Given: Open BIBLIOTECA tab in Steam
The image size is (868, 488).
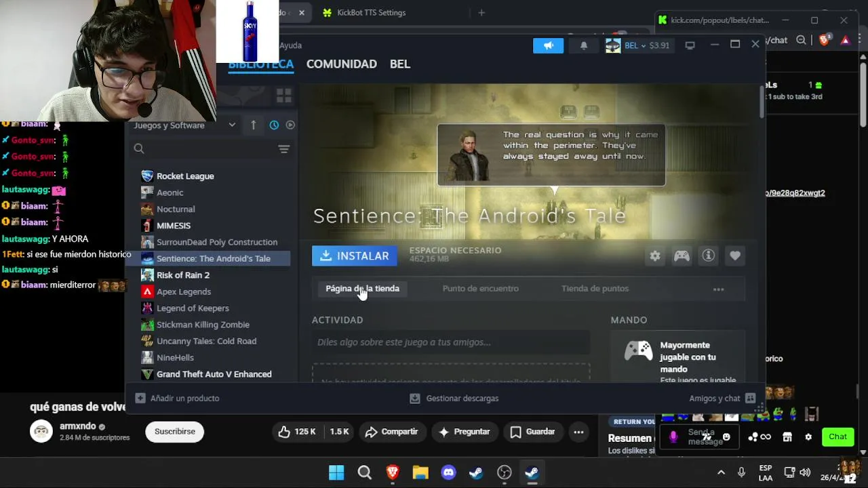Looking at the screenshot, I should coord(261,64).
